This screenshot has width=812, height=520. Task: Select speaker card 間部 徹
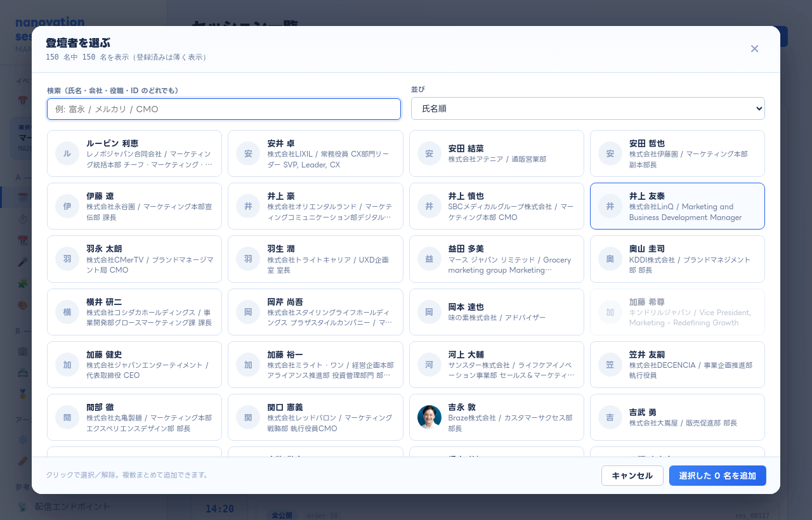coord(134,417)
